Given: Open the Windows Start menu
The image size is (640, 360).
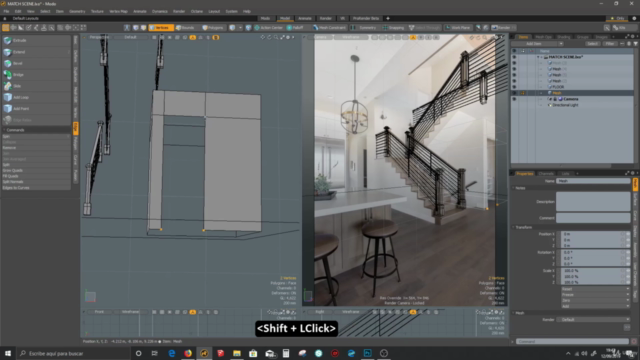Looking at the screenshot, I should 8,353.
